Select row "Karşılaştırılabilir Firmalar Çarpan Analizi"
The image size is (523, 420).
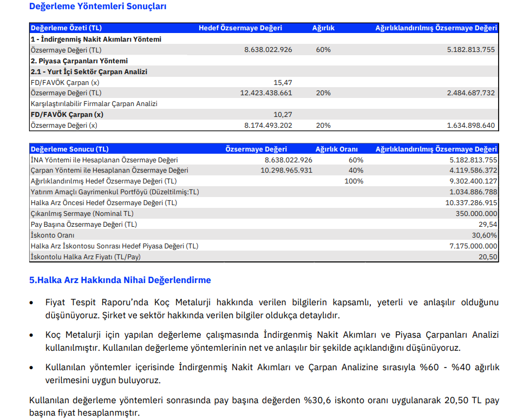tap(264, 104)
